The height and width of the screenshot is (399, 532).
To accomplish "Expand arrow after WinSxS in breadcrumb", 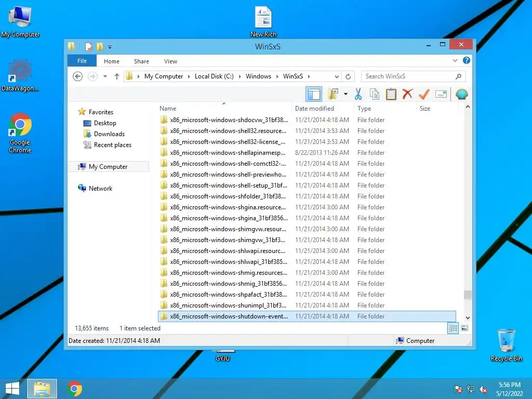I will tap(309, 76).
